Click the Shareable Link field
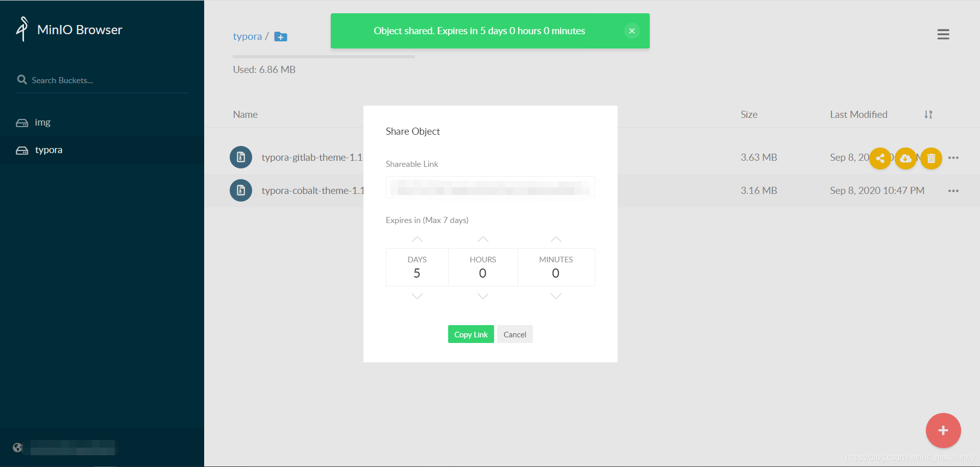980x467 pixels. (490, 187)
